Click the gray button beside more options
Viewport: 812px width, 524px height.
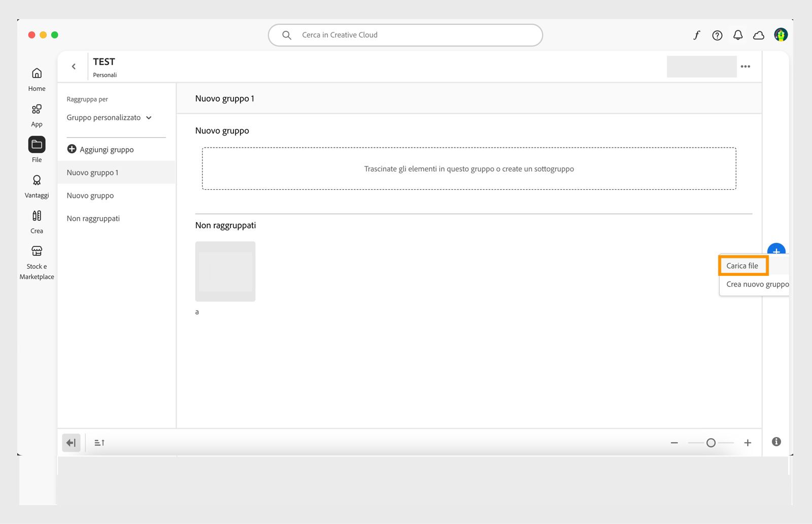pyautogui.click(x=701, y=66)
